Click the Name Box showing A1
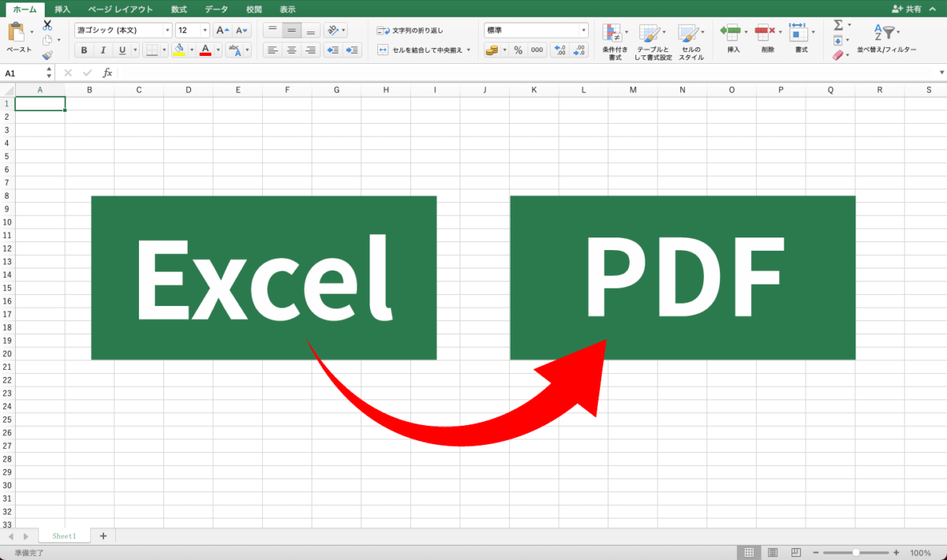Screen dimensions: 947x560 [23, 73]
